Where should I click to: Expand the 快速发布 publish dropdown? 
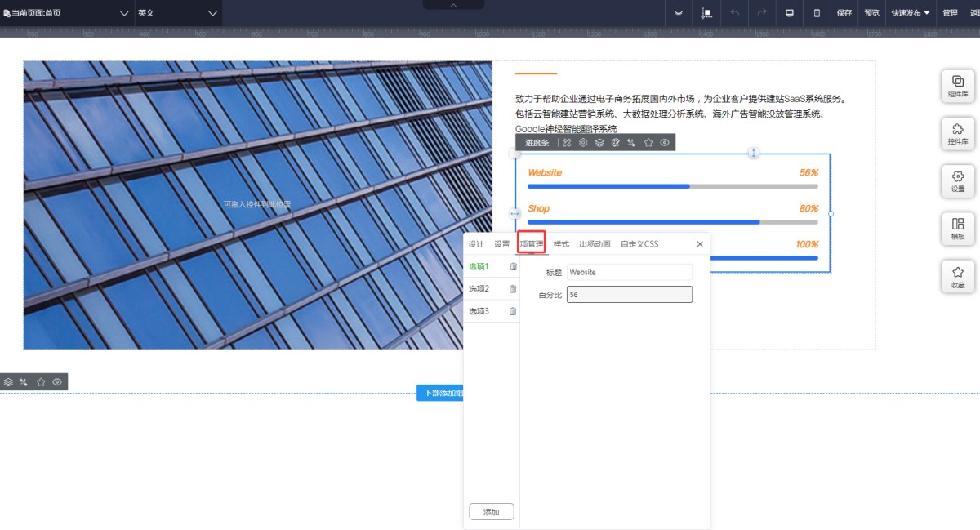click(910, 13)
